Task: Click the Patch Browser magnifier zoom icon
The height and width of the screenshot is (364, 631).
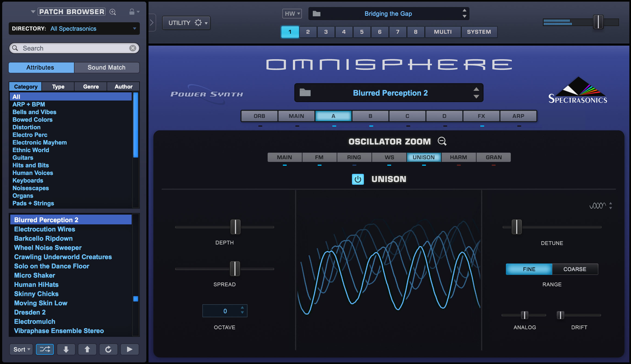Action: click(113, 12)
